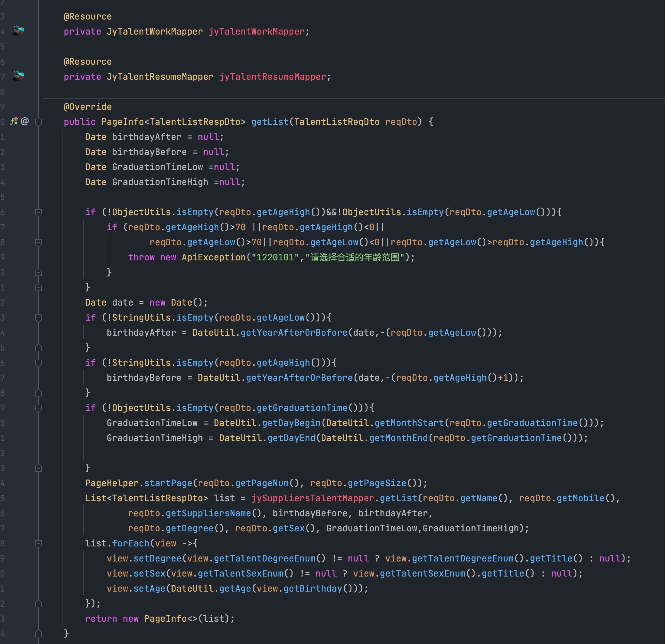Click the MyBatis bird icon beside jyTalentWorkMapper
This screenshot has width=665, height=644.
18,31
